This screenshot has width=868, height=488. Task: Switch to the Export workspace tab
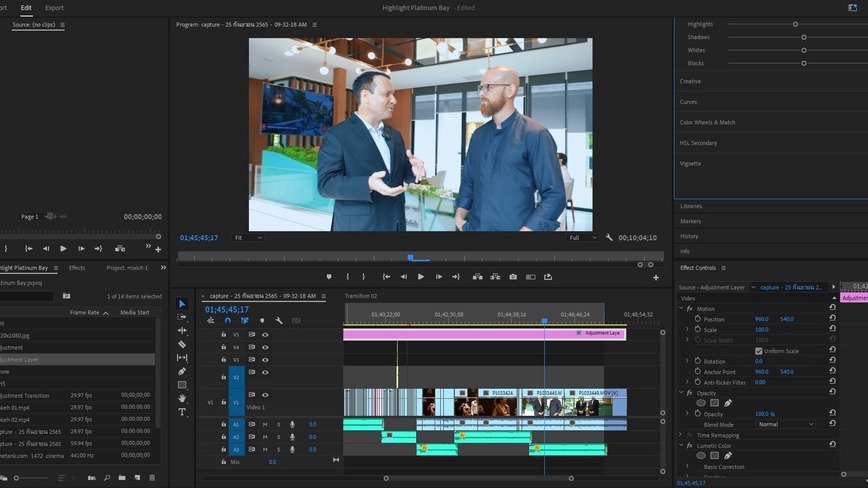tap(54, 8)
